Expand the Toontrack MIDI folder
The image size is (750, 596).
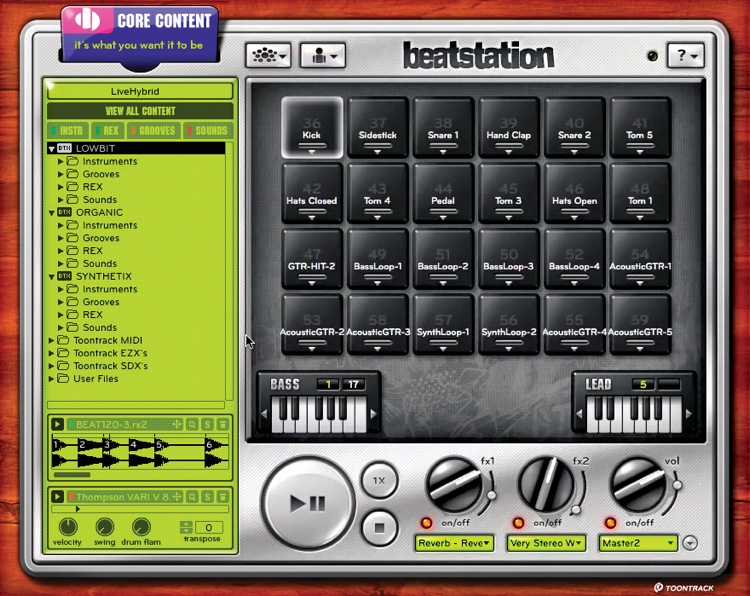pyautogui.click(x=52, y=341)
